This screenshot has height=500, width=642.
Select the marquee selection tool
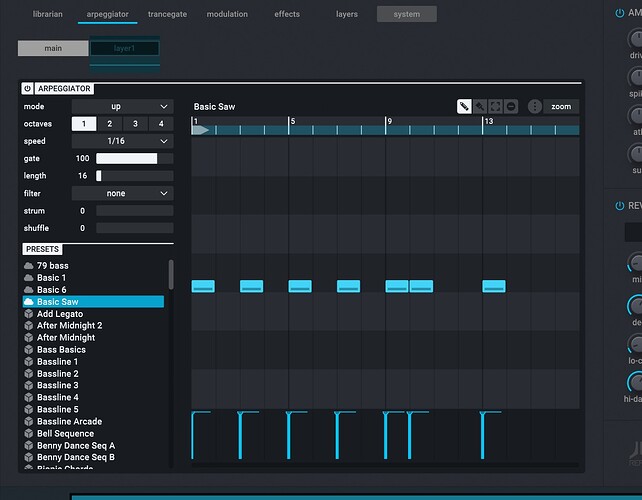pos(495,106)
